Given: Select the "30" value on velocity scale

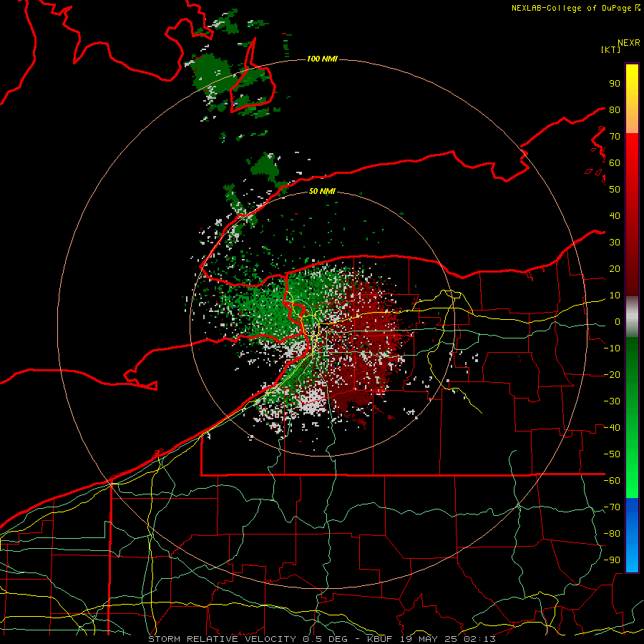Looking at the screenshot, I should (x=615, y=243).
